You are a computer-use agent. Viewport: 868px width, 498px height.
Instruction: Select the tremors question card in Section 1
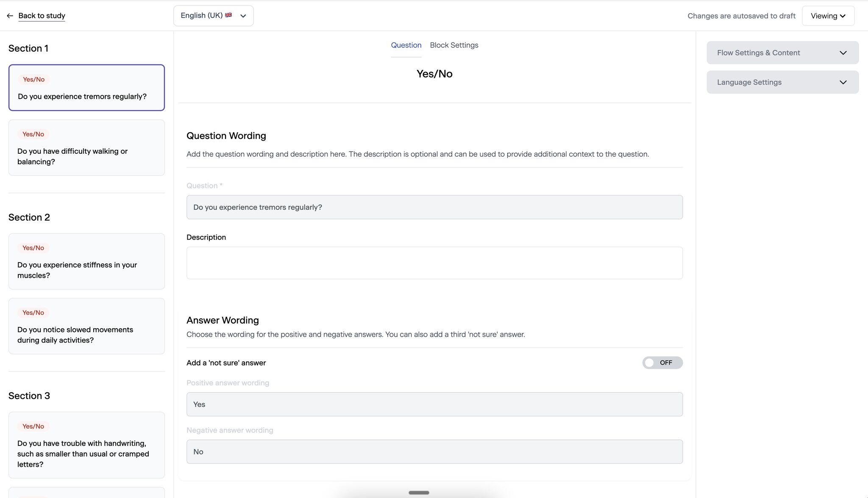pos(86,88)
